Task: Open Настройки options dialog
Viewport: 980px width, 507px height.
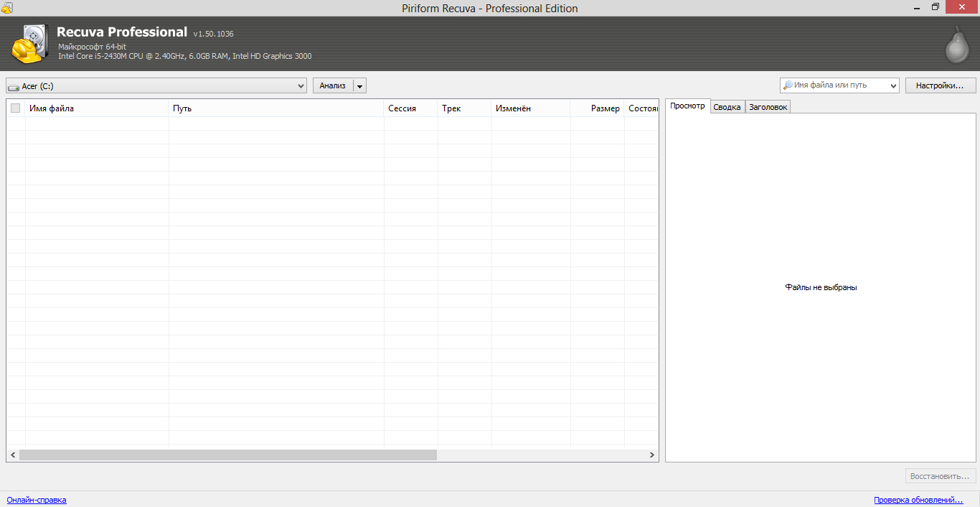Action: [940, 85]
